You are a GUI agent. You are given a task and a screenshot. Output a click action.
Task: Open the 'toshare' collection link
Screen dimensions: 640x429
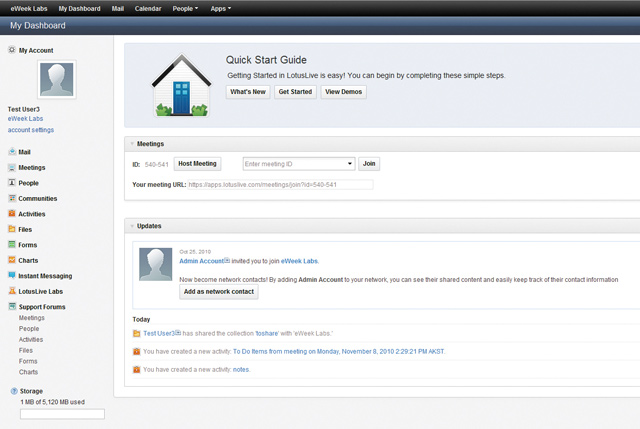pos(267,333)
